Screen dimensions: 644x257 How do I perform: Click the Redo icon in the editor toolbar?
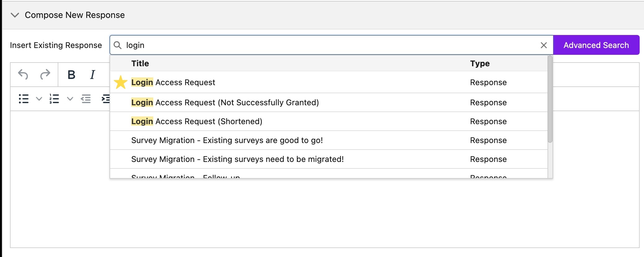coord(46,74)
